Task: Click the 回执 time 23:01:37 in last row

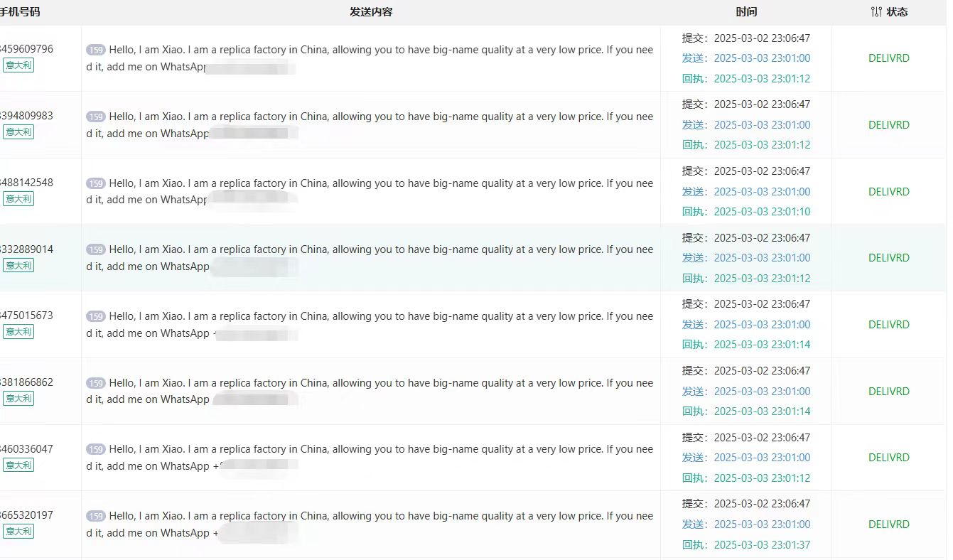Action: (x=762, y=545)
